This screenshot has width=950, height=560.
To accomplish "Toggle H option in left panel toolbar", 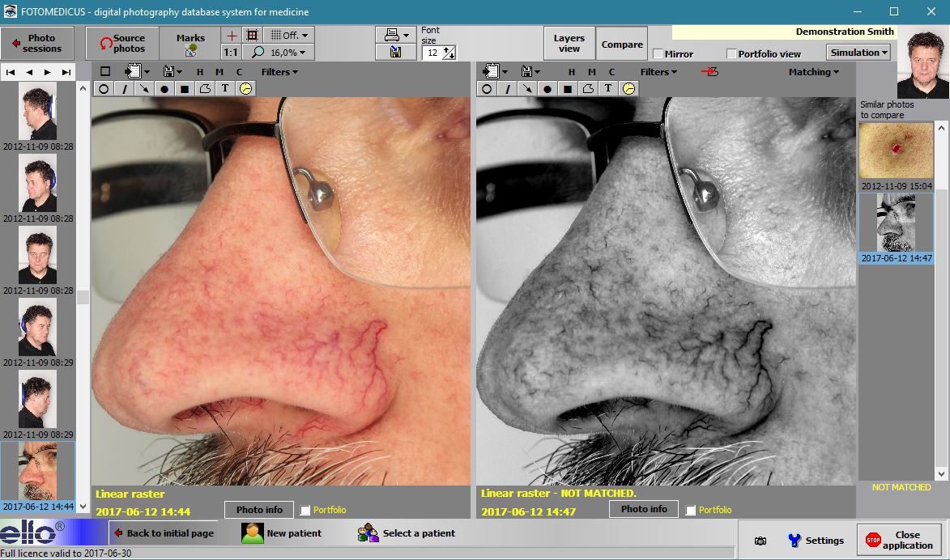I will point(200,72).
